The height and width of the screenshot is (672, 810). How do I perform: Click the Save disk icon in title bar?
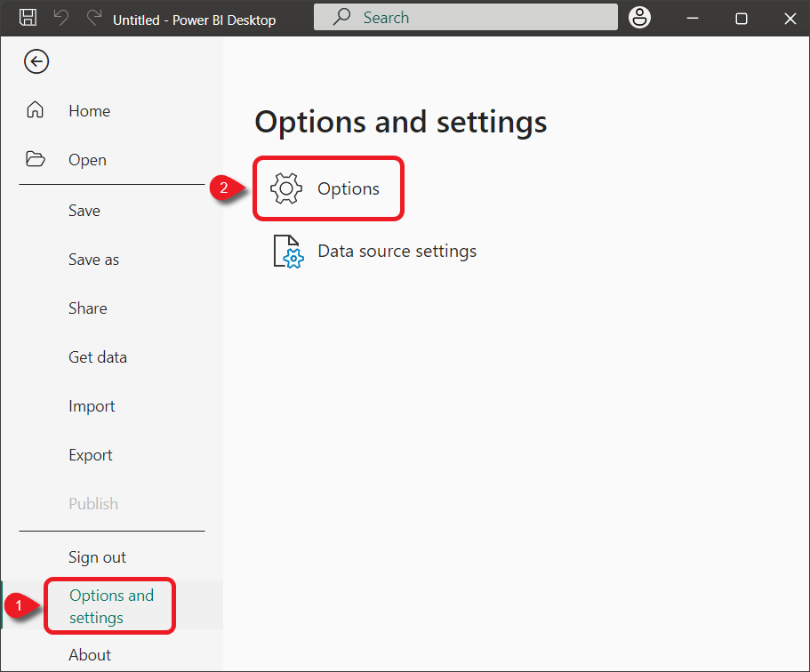(28, 18)
